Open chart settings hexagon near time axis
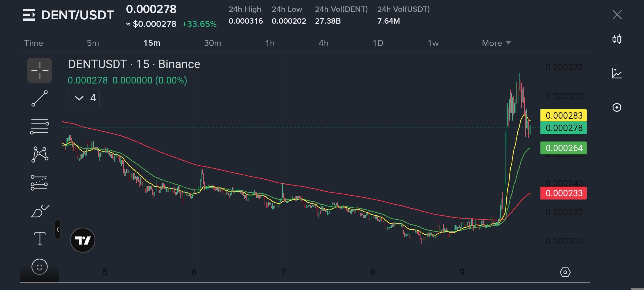Viewport: 644px width, 290px height. (x=565, y=272)
